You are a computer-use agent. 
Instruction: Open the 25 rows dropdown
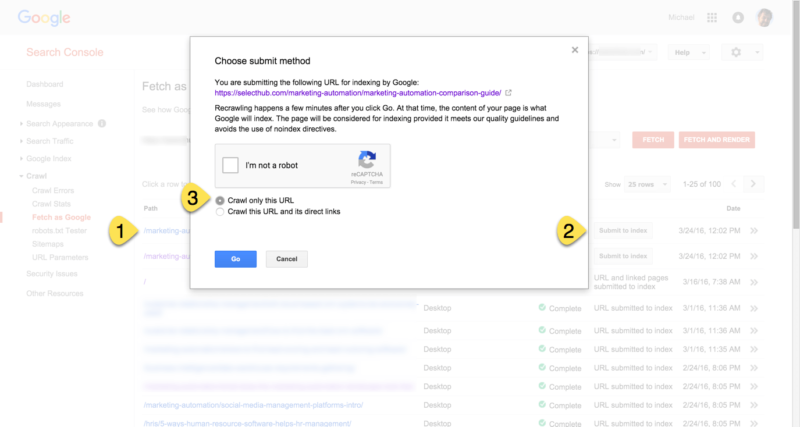click(647, 184)
